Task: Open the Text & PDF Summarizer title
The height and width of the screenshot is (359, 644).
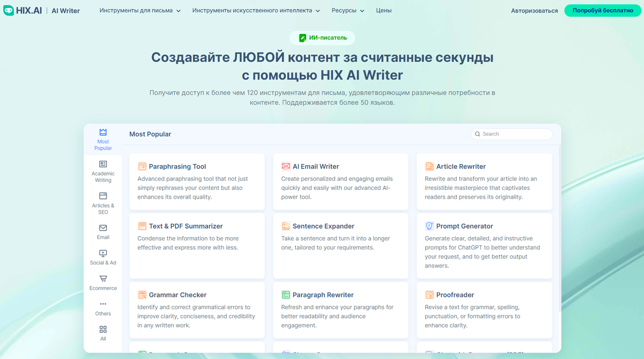Action: 186,226
